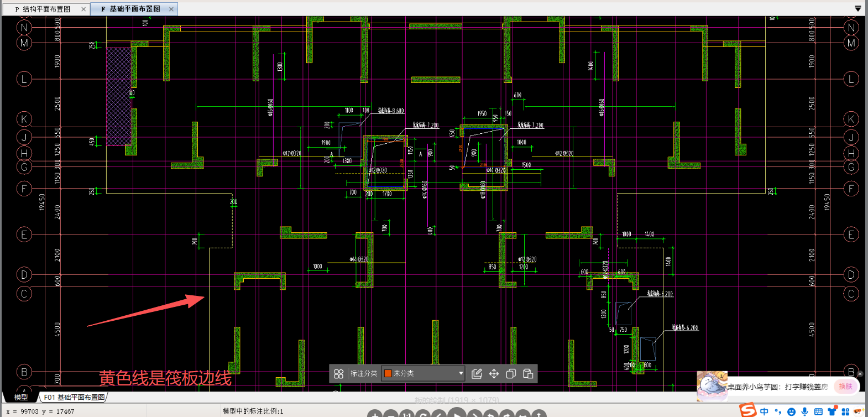The image size is (868, 417).
Task: Click the copy icon in annotation toolbar
Action: (511, 374)
